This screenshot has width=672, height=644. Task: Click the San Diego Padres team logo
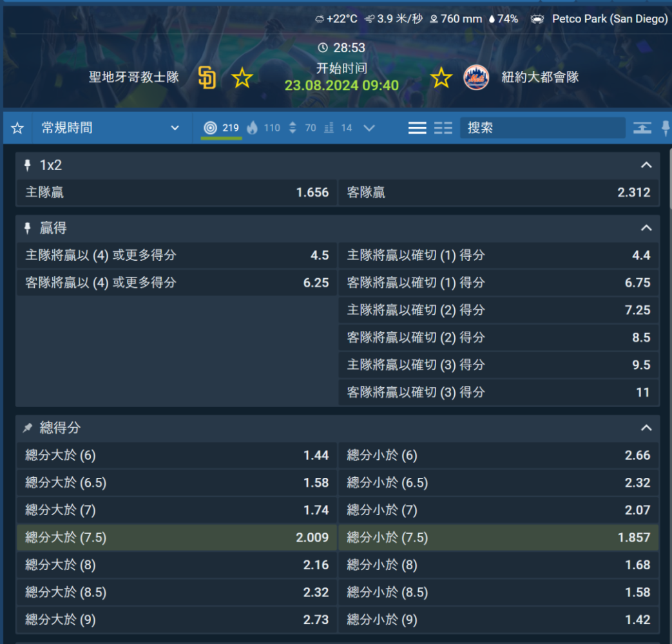pos(207,78)
